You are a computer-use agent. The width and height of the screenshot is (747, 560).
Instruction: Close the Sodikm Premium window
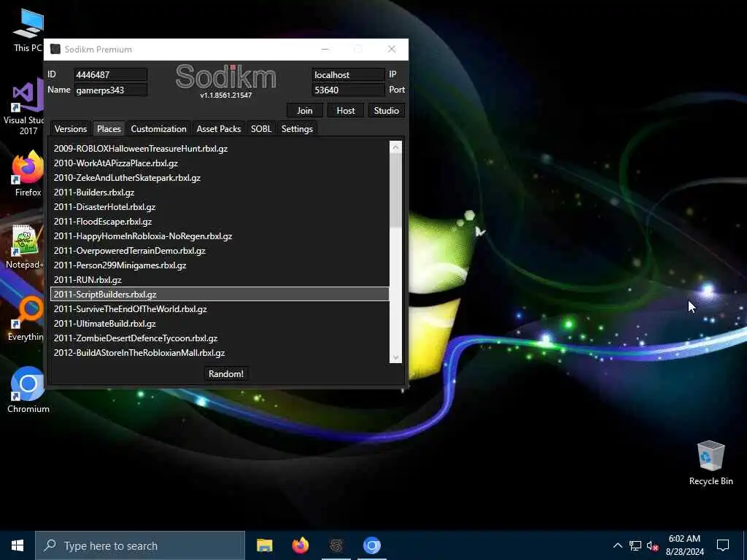pos(392,49)
